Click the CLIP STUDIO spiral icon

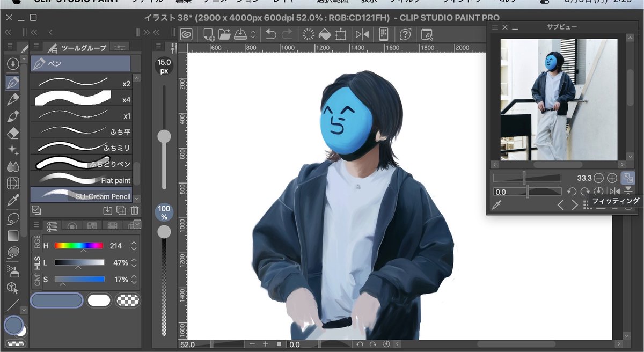[x=187, y=34]
